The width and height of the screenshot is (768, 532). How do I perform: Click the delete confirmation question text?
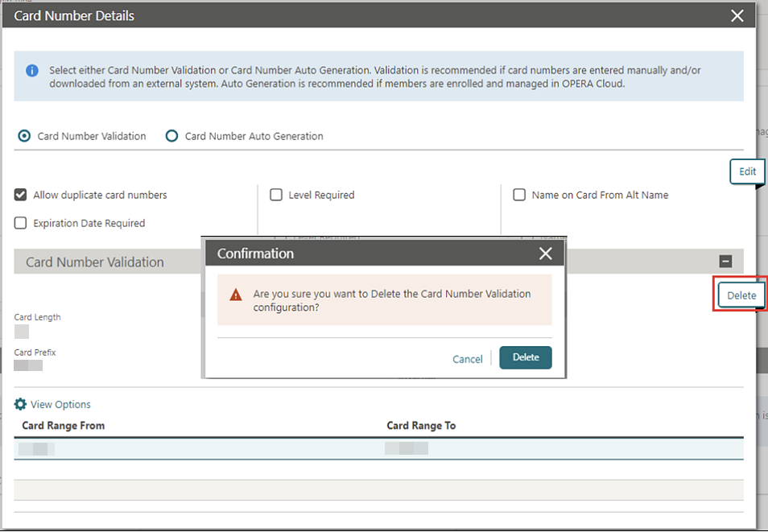click(x=392, y=300)
